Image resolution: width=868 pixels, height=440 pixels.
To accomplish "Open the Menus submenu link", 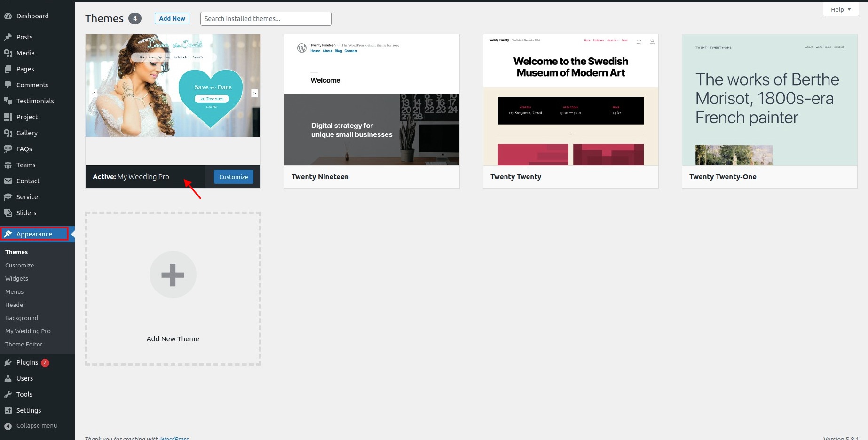I will [x=14, y=292].
